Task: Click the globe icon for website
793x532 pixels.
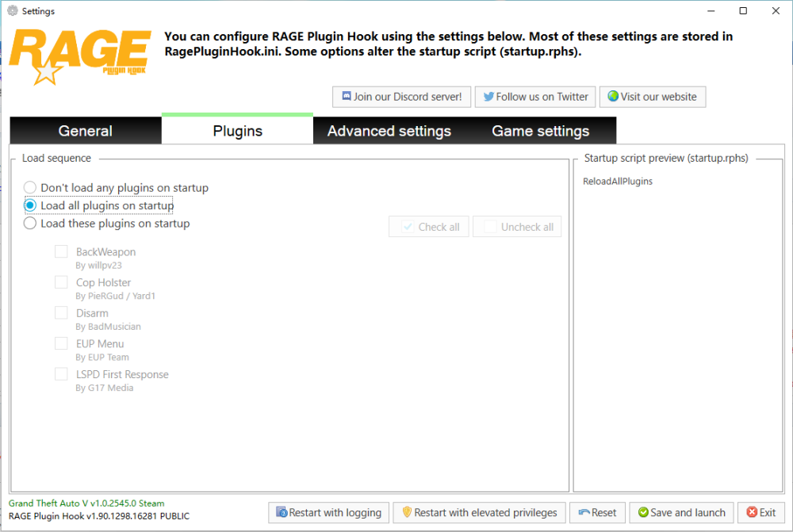Action: [x=612, y=97]
